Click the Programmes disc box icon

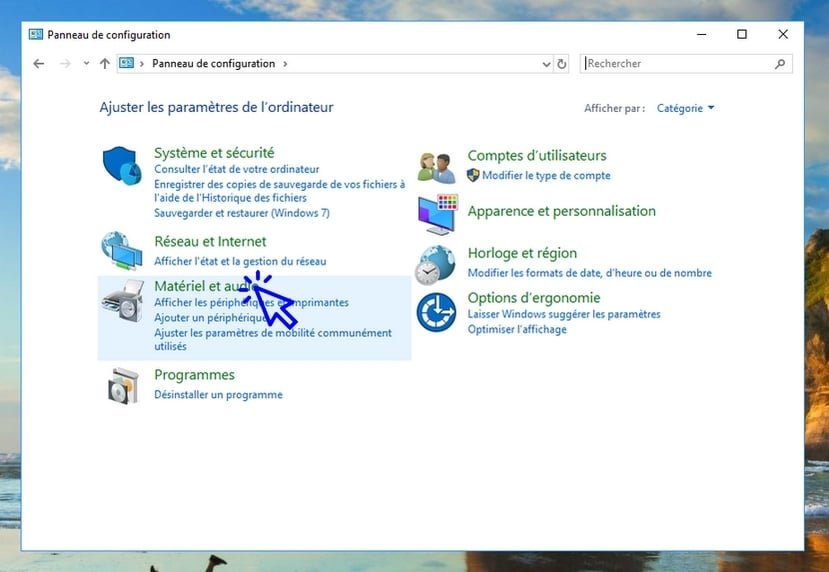click(123, 386)
